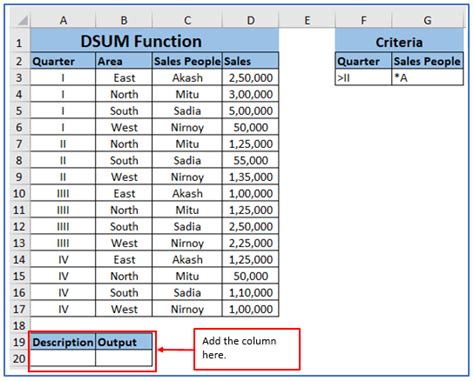The image size is (474, 381).
Task: Select column C header
Action: point(187,21)
